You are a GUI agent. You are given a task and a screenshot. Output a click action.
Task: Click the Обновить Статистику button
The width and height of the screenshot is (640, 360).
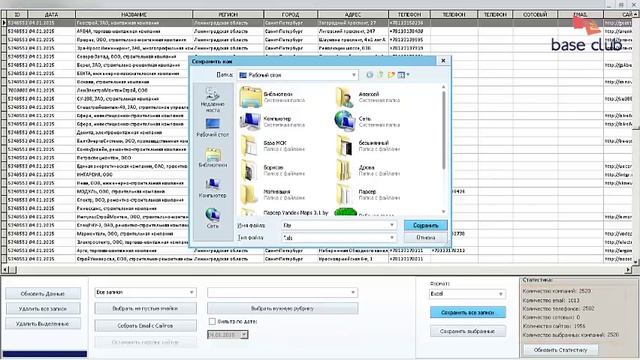tap(561, 350)
